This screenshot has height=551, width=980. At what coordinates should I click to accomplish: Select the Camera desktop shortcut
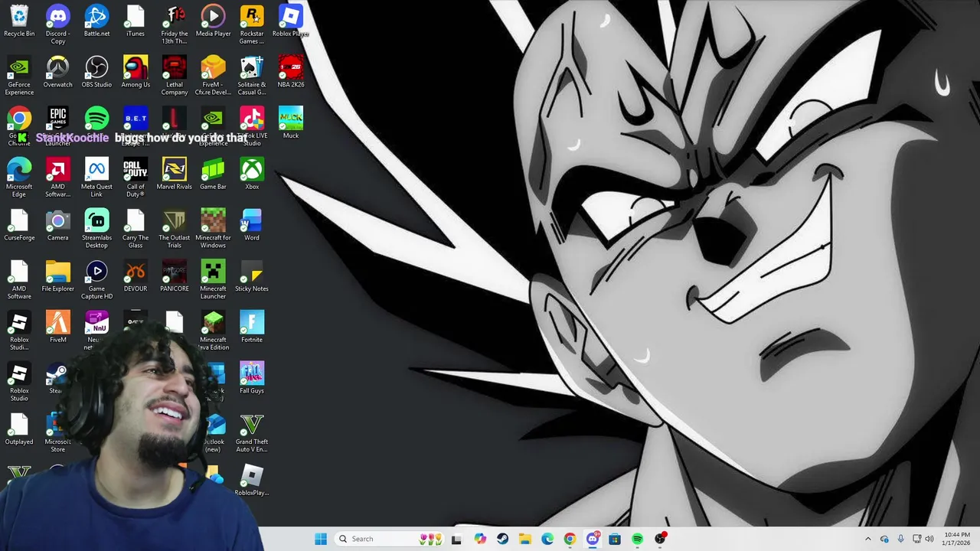58,226
